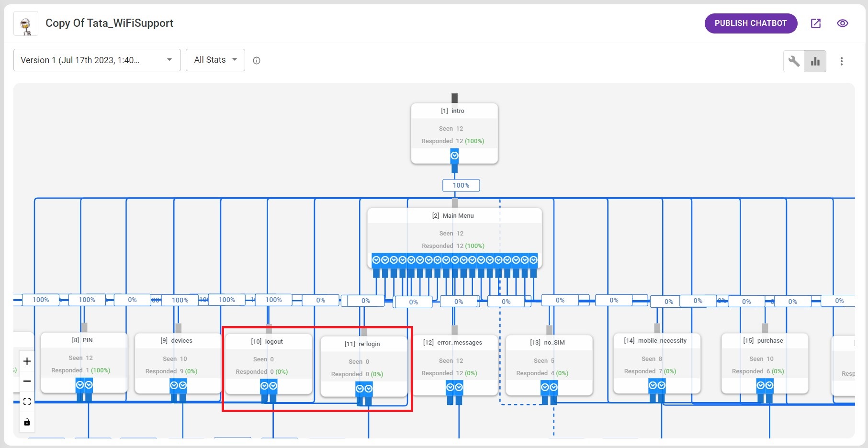Select the [11] re-login node

click(363, 366)
